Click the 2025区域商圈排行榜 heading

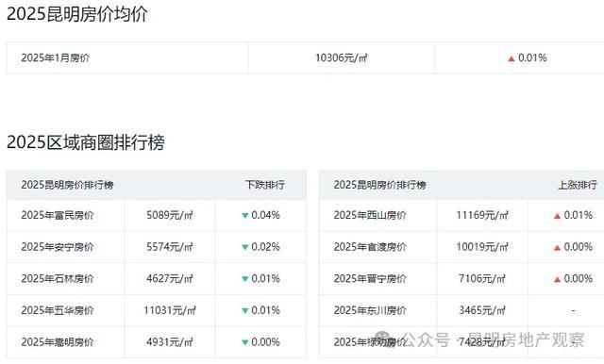click(86, 142)
